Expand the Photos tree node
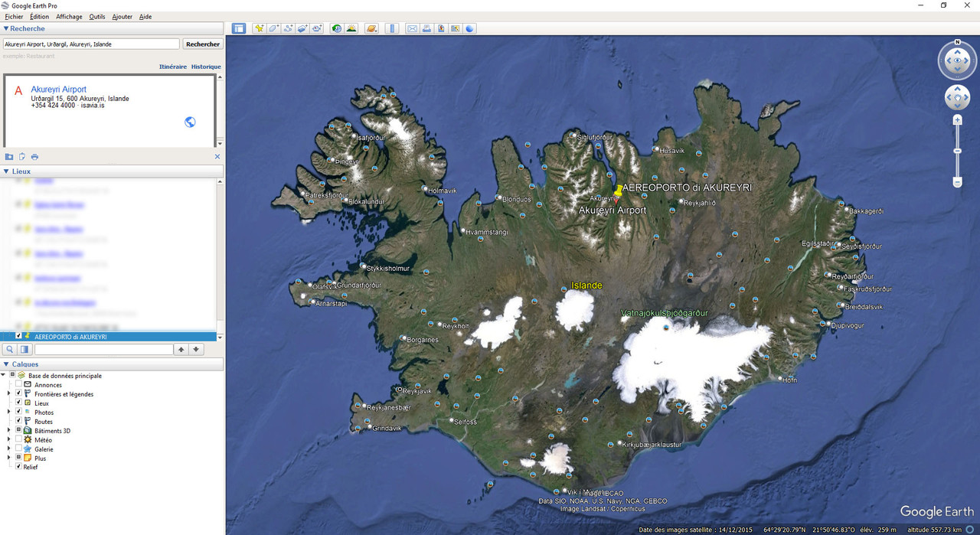The width and height of the screenshot is (980, 535). (9, 413)
